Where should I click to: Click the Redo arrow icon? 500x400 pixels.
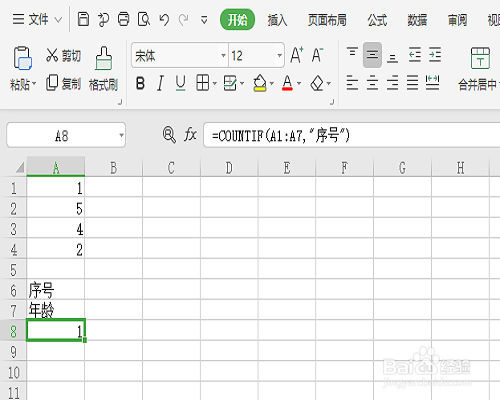pyautogui.click(x=183, y=20)
